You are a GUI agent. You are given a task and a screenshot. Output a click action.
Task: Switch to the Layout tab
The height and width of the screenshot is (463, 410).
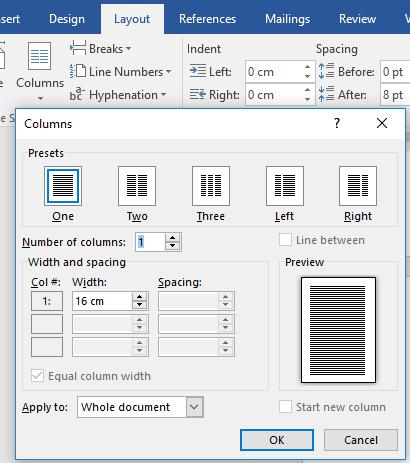(x=132, y=19)
